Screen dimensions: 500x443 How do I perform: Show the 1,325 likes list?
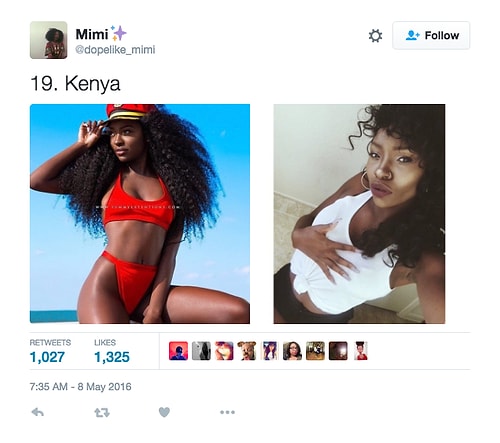pyautogui.click(x=112, y=352)
